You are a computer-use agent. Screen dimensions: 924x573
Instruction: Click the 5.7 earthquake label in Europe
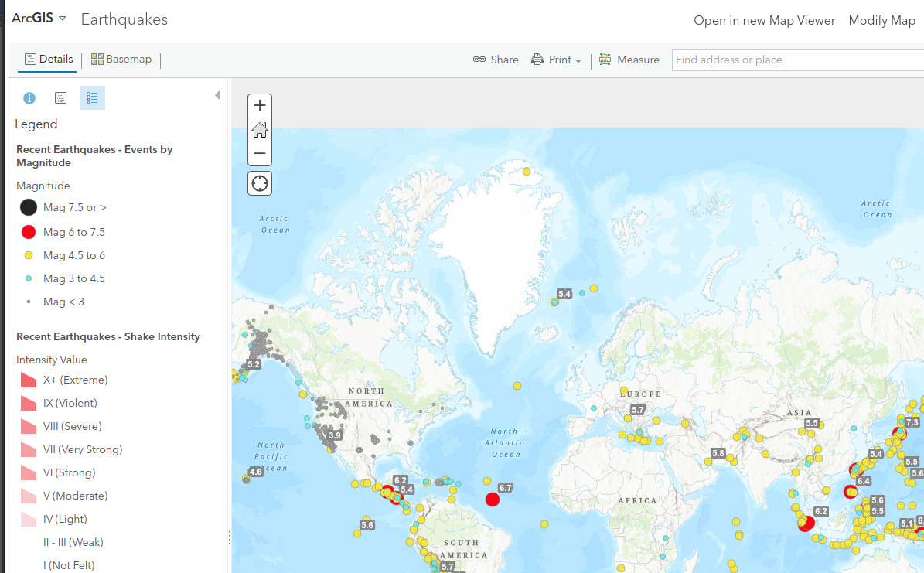638,410
